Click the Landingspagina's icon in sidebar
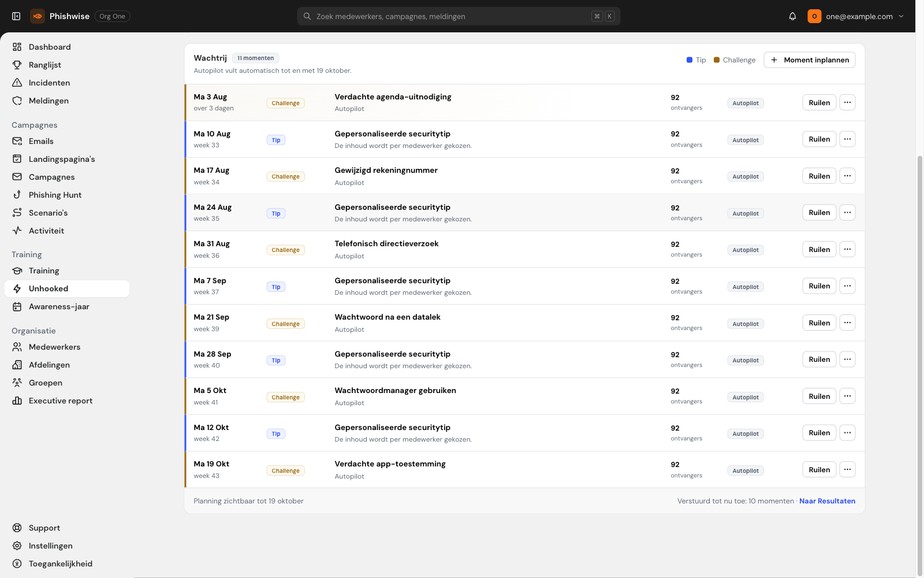Image resolution: width=924 pixels, height=578 pixels. [x=17, y=159]
